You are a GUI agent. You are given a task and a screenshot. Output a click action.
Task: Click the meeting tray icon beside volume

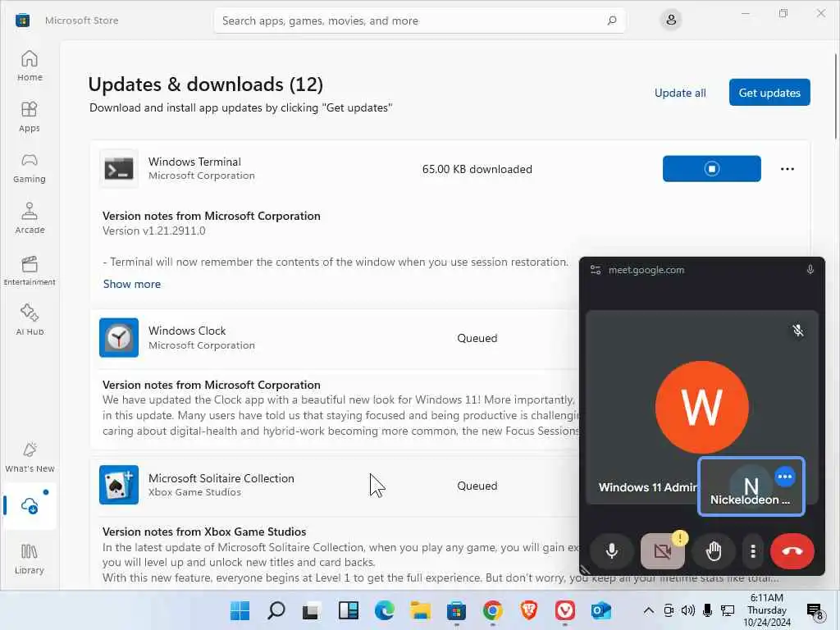click(669, 610)
